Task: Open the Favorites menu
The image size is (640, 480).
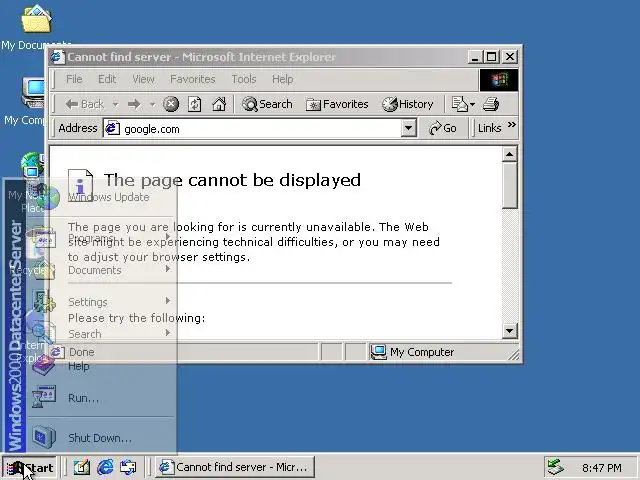Action: [x=193, y=79]
